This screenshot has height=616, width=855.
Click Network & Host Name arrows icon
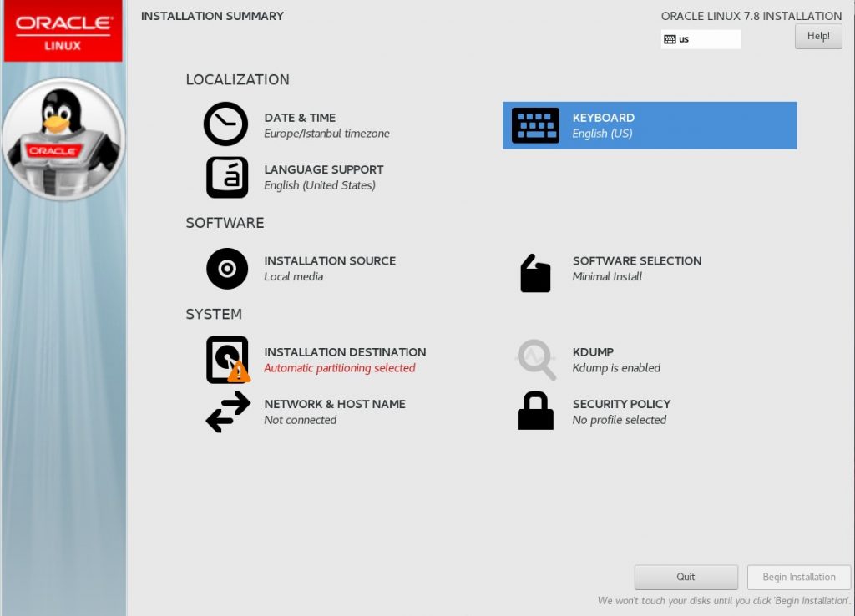point(228,412)
